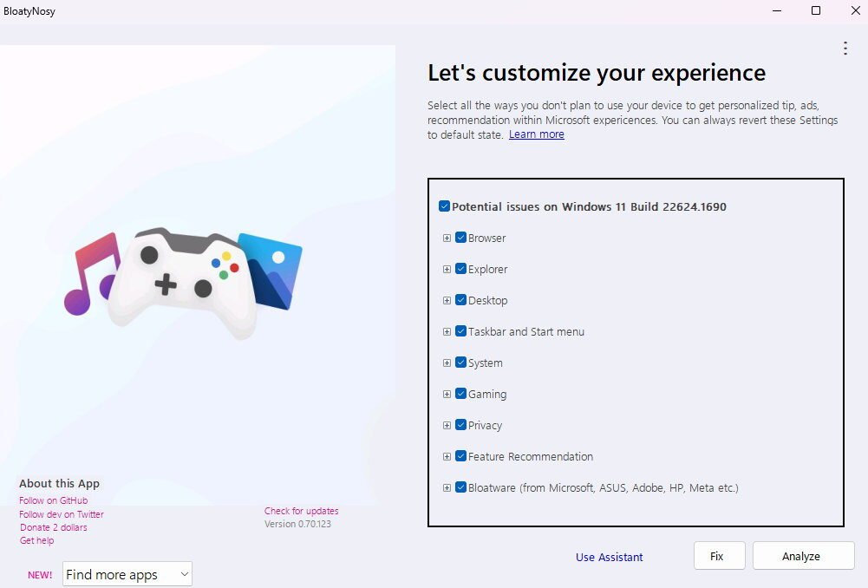Select the Browser label in tree
Viewport: 868px width, 588px height.
[486, 238]
